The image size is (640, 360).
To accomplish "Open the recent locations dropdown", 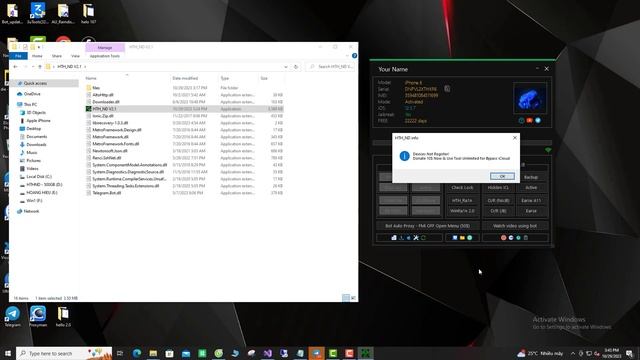I will pos(33,67).
